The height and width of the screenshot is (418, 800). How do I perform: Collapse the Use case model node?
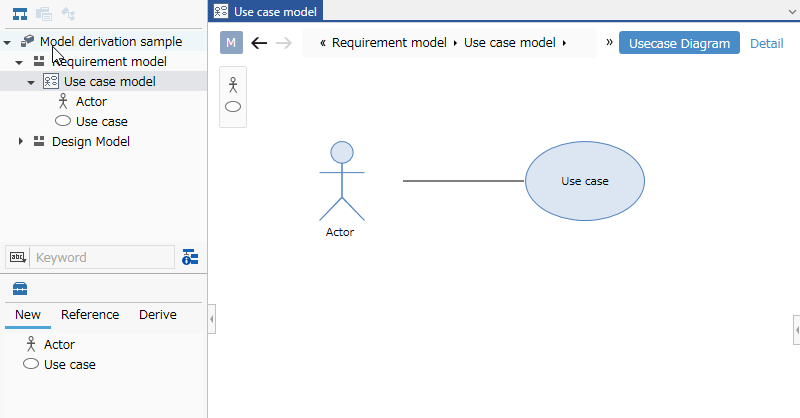[x=31, y=82]
